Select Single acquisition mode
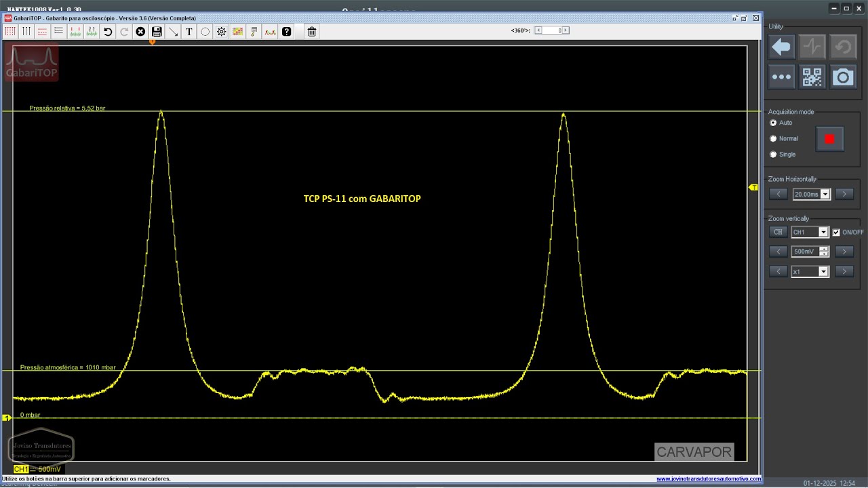 [x=773, y=155]
